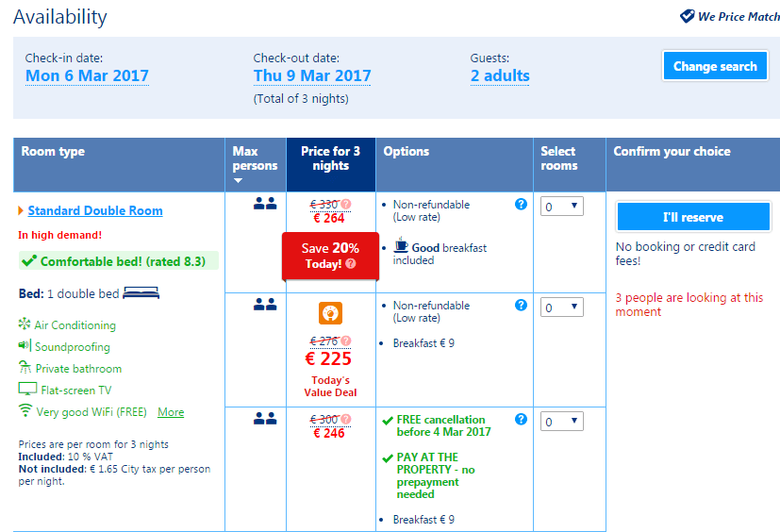
Task: Click the Change search button
Action: [715, 66]
